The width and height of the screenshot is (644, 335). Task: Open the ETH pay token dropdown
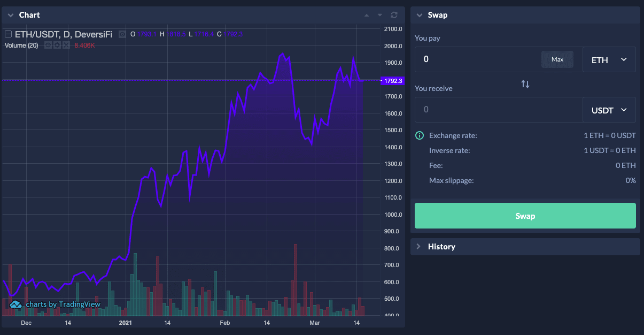(x=609, y=59)
